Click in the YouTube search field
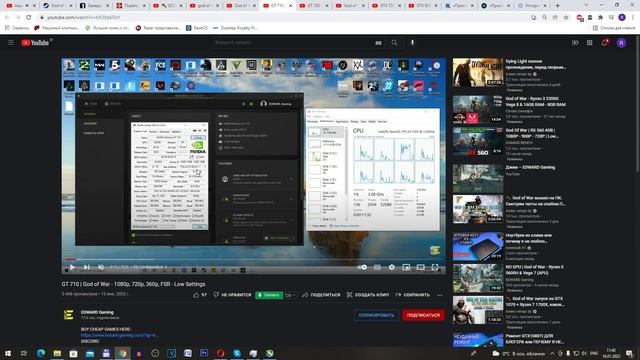Image resolution: width=640 pixels, height=360 pixels. (x=293, y=42)
